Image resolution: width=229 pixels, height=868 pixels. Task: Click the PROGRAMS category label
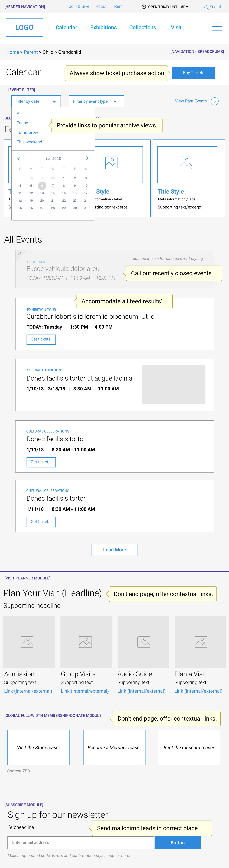tap(37, 262)
